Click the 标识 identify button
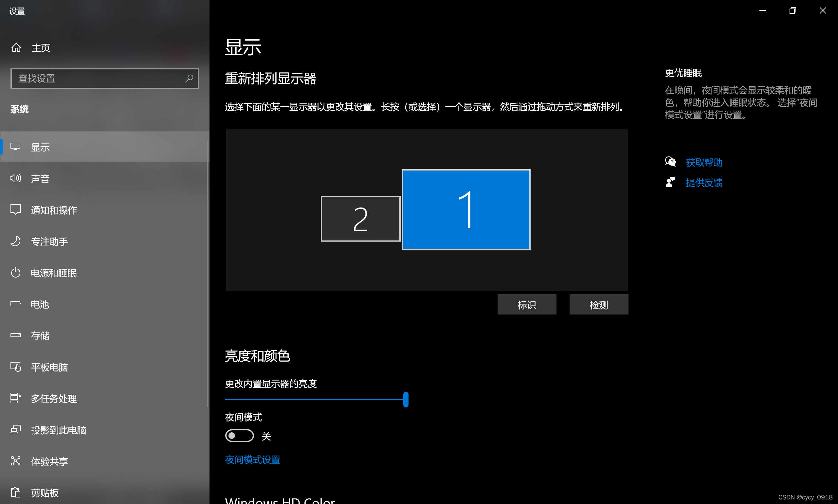 [527, 304]
